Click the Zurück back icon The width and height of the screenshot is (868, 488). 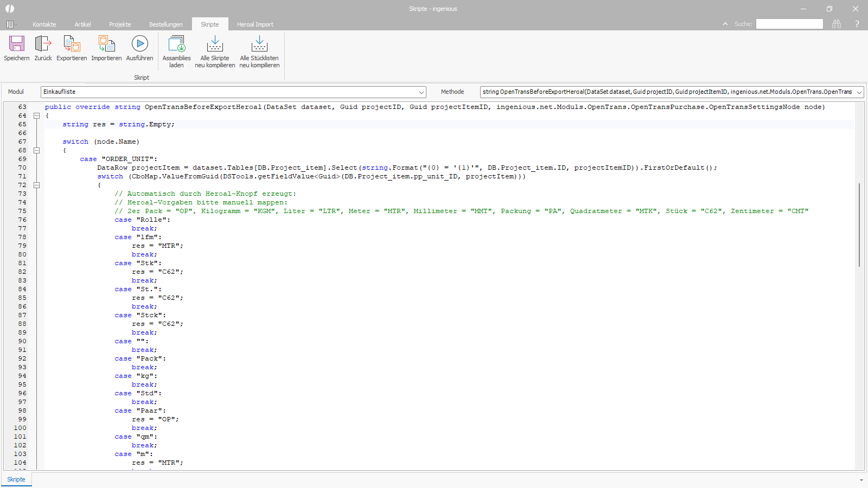click(43, 44)
